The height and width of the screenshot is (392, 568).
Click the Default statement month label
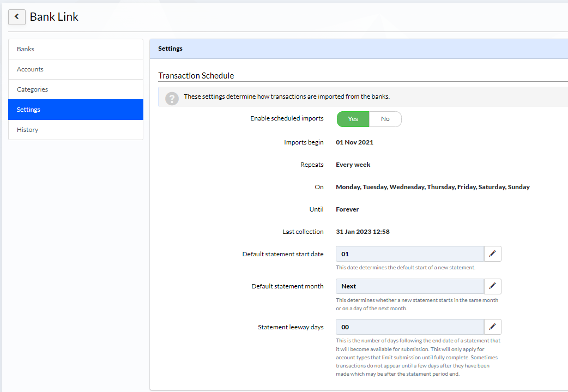(x=287, y=286)
